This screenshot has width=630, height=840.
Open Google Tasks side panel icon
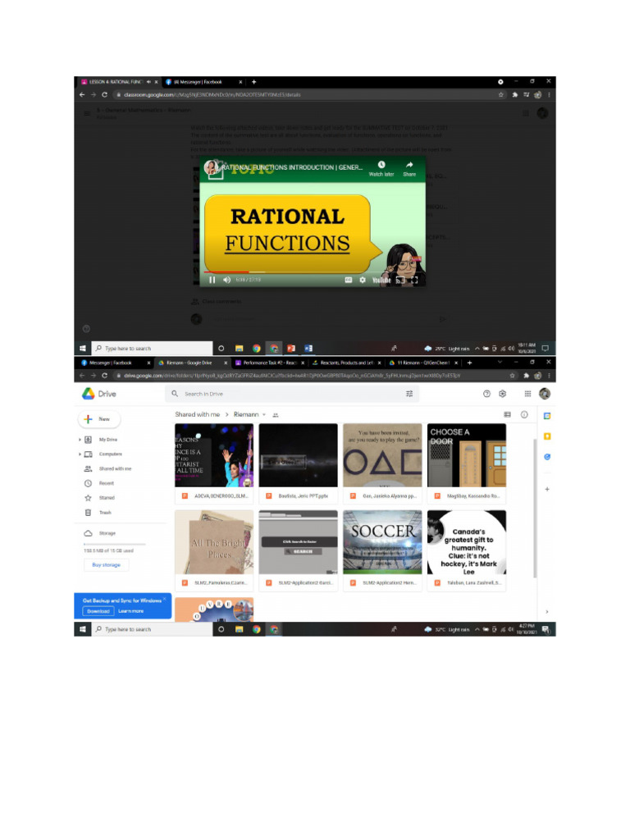pos(547,457)
